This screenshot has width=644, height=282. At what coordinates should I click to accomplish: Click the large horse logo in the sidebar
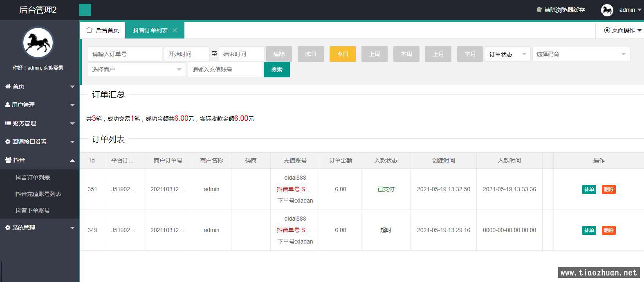click(x=38, y=43)
